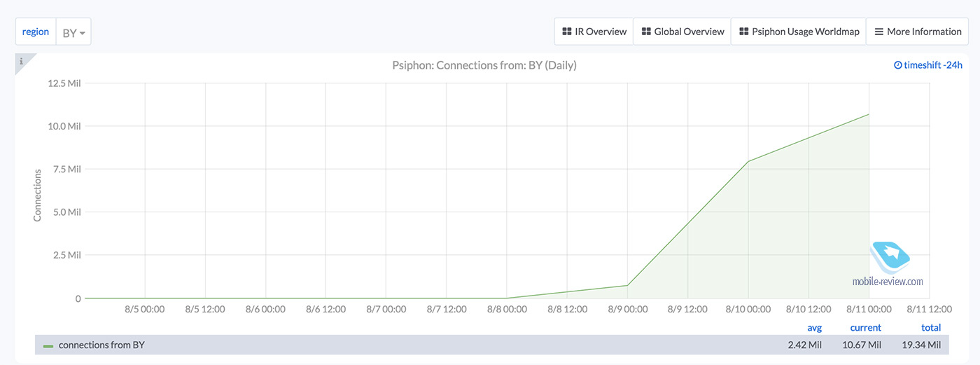Toggle the connections from BY series
This screenshot has height=365, width=980.
(101, 345)
